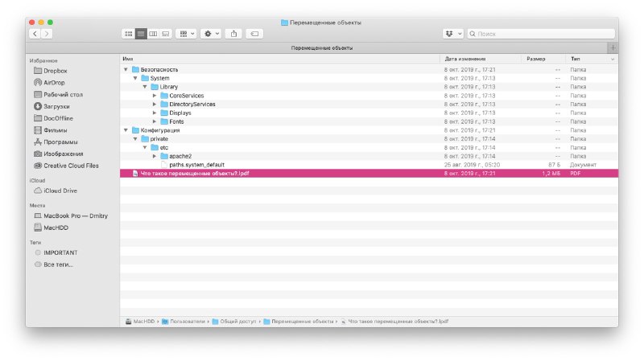Go back with the left arrow button

[x=35, y=34]
